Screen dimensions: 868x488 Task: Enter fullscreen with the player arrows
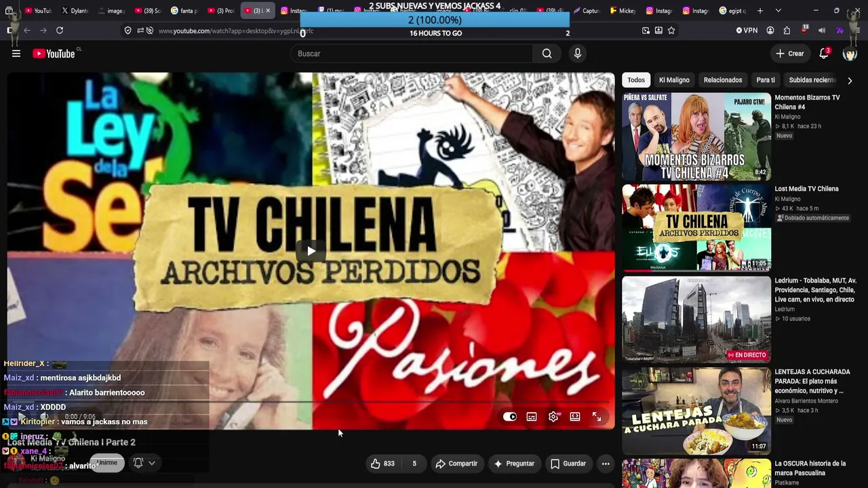(597, 417)
